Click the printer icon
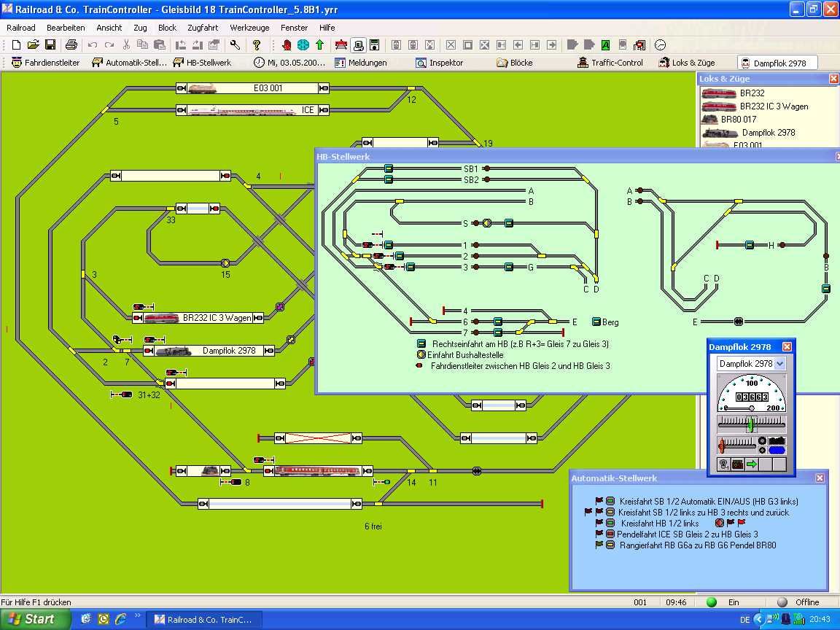The width and height of the screenshot is (840, 630). pyautogui.click(x=71, y=45)
